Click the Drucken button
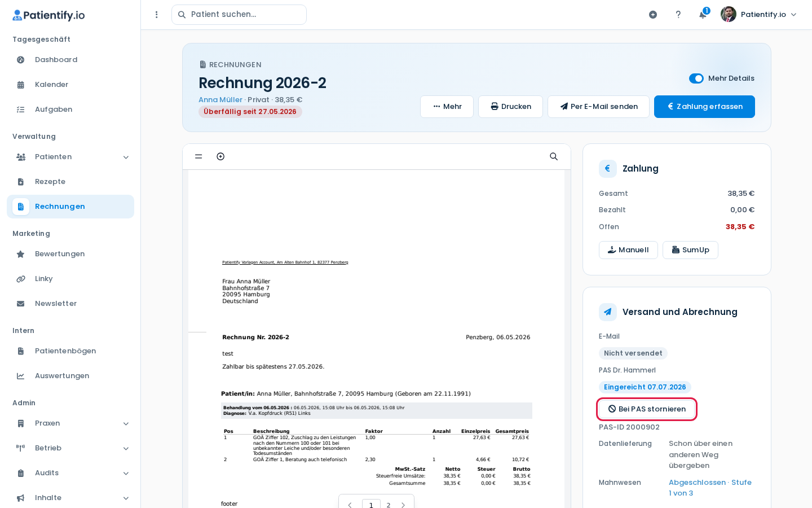 [x=510, y=107]
